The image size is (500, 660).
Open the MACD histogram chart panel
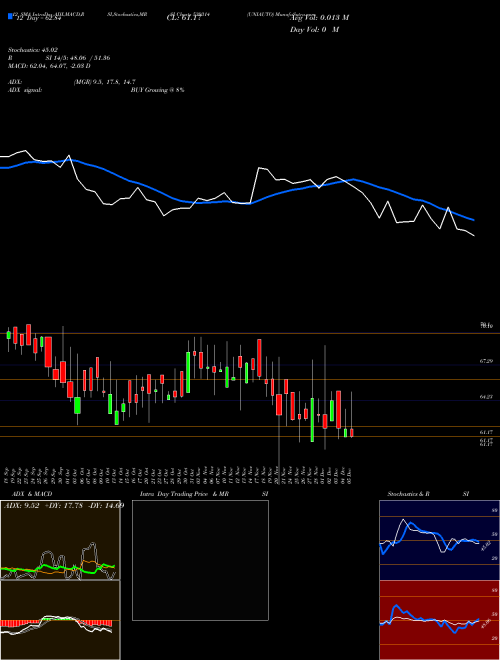point(60,620)
